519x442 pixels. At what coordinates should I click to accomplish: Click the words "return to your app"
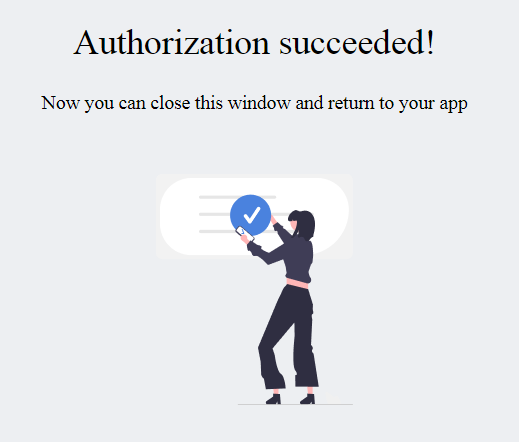(x=398, y=103)
